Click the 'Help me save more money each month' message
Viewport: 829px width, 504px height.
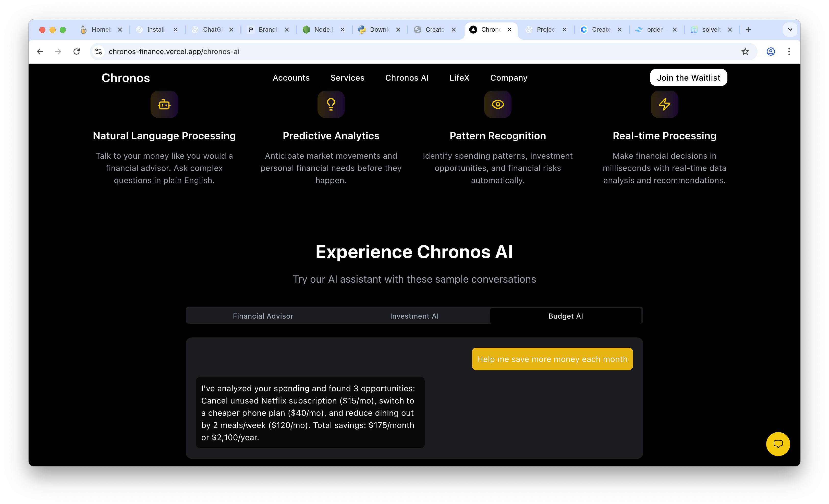[552, 359]
